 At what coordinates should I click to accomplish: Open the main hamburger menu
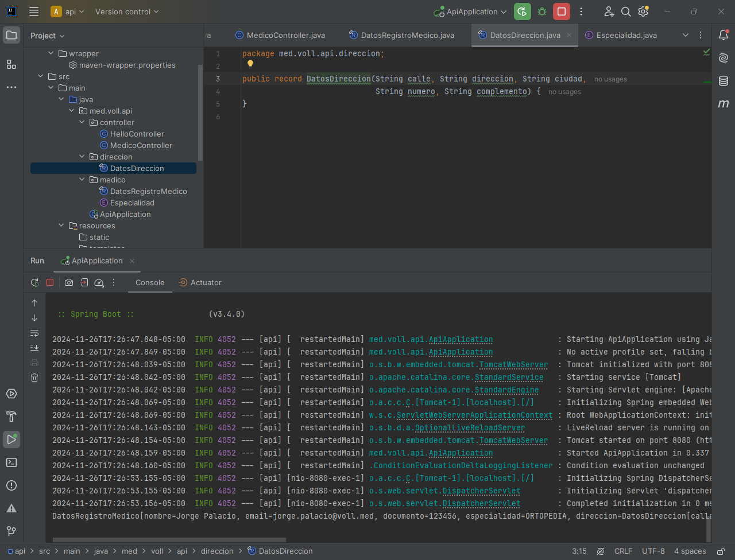[x=34, y=11]
